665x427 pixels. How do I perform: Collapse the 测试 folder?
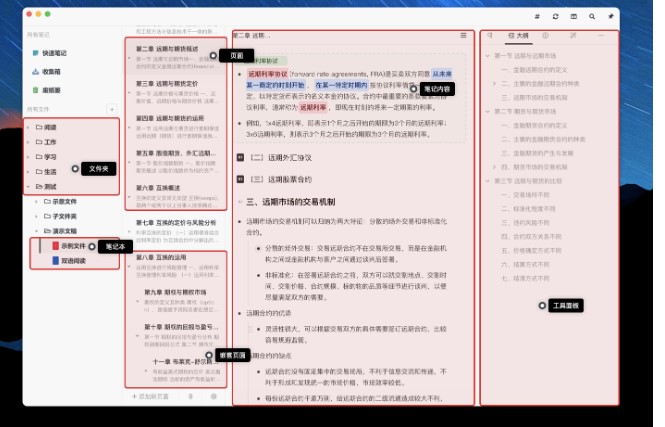(x=27, y=186)
